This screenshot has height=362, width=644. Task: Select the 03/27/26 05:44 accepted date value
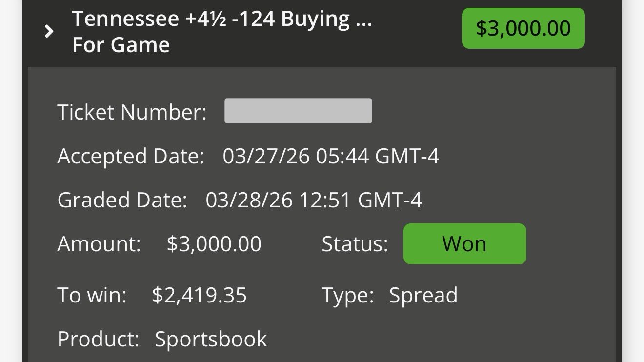point(331,157)
